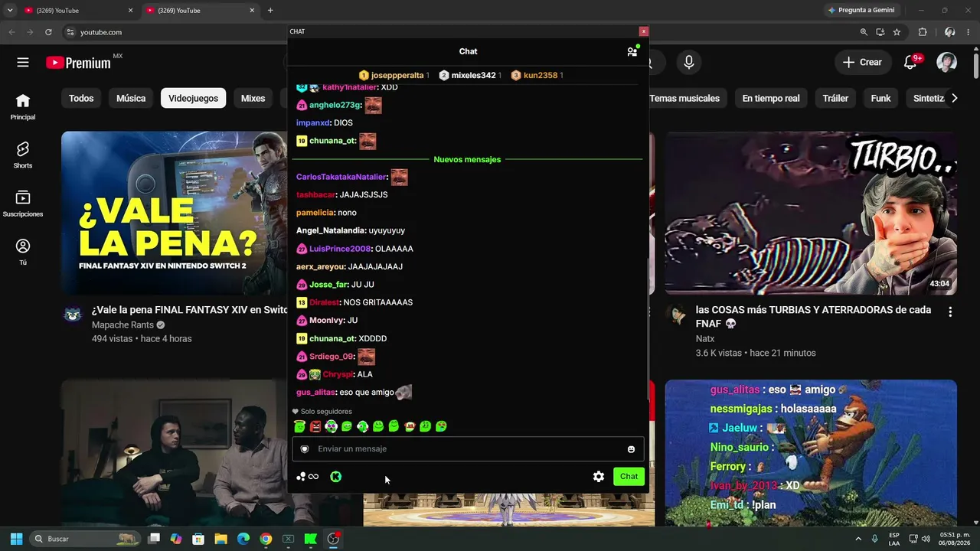Click the Chrome zoom magnifier icon
This screenshot has height=551, width=980.
pos(864,32)
